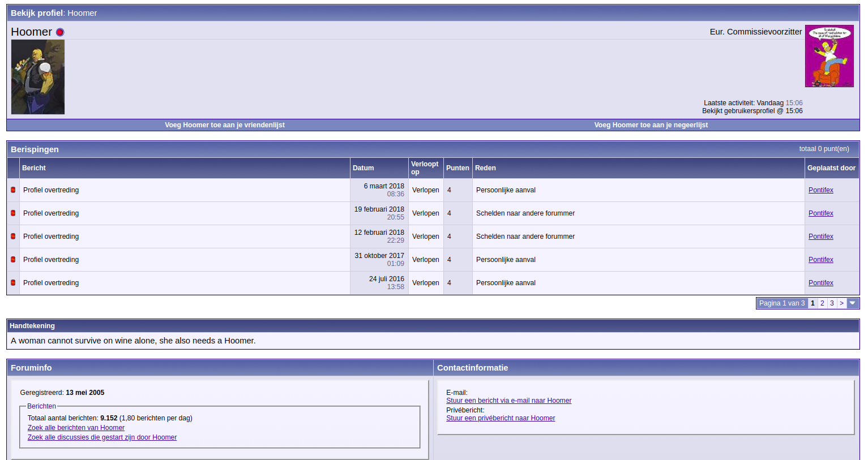This screenshot has height=460, width=868.
Task: Go to page 2 of Berispingen
Action: [x=822, y=303]
